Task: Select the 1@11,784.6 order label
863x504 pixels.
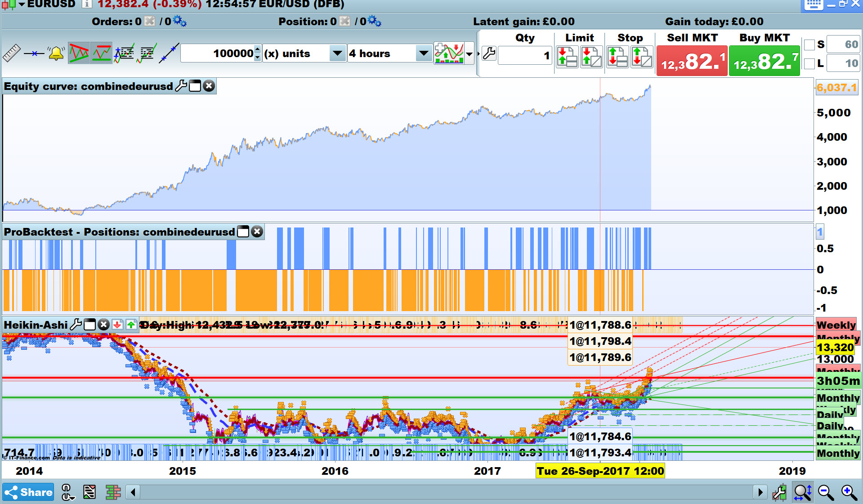Action: (600, 437)
